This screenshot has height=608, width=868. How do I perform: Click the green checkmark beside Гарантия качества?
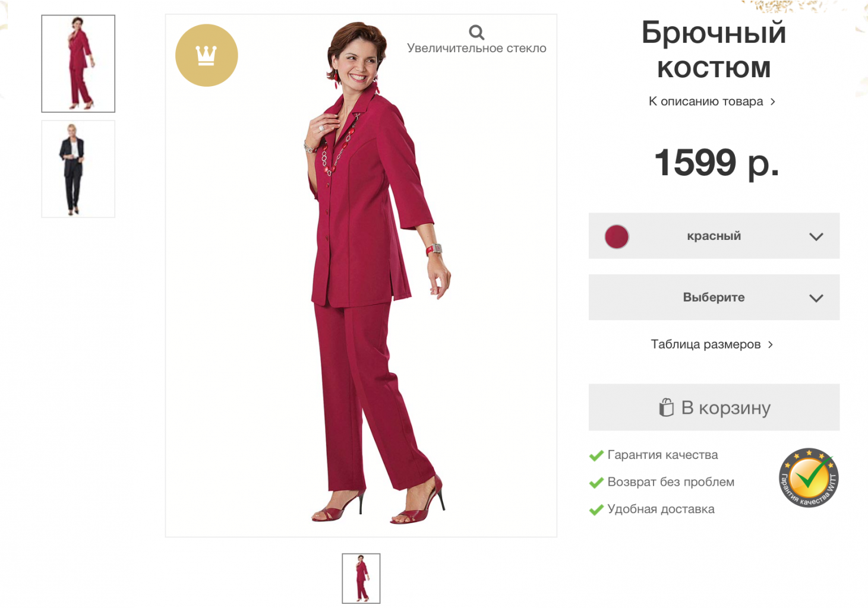(596, 455)
